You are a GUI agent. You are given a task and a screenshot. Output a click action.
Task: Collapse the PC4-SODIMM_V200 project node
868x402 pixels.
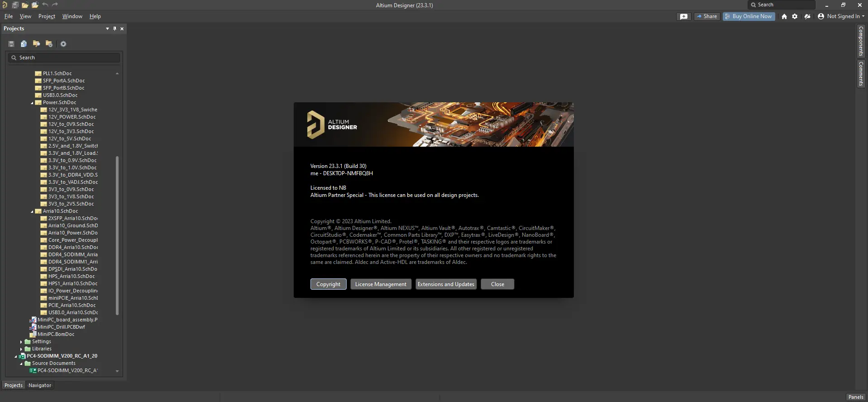(16, 356)
